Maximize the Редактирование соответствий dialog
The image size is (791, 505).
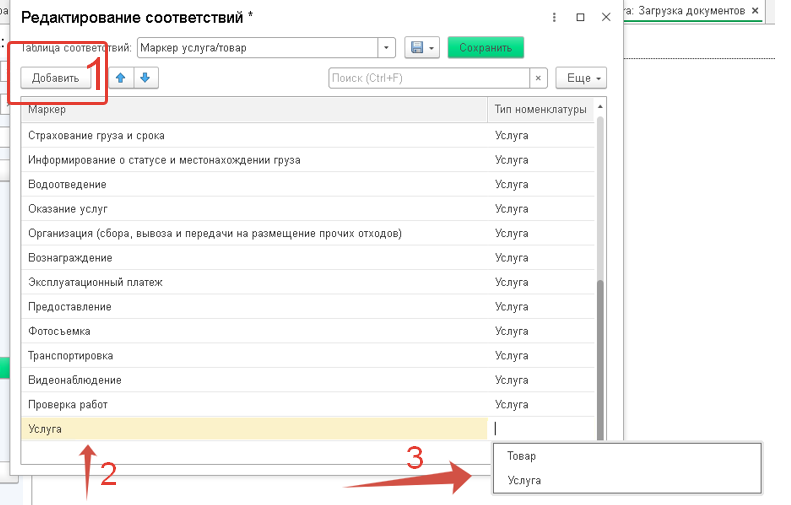point(580,17)
